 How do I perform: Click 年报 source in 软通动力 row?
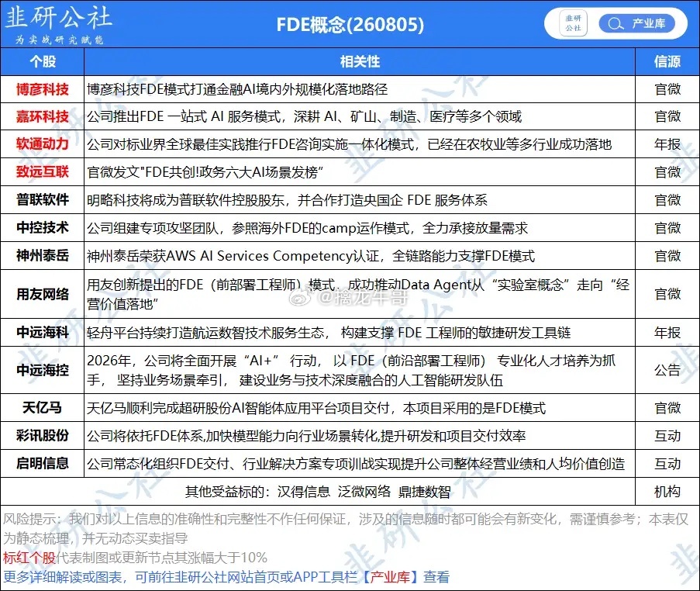click(667, 144)
